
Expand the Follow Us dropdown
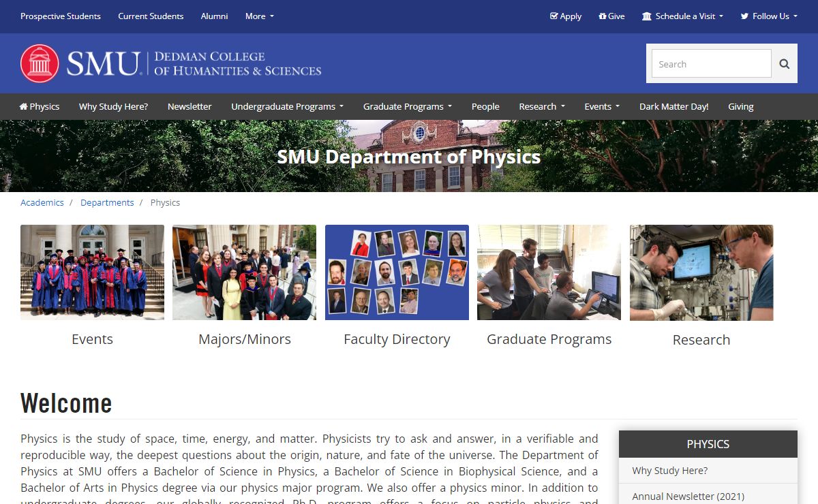point(769,16)
